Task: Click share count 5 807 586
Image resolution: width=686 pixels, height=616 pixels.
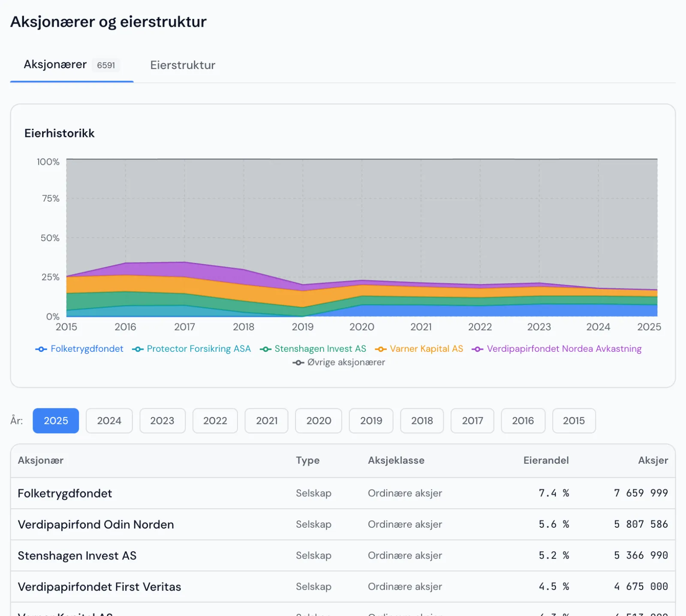Action: [641, 525]
